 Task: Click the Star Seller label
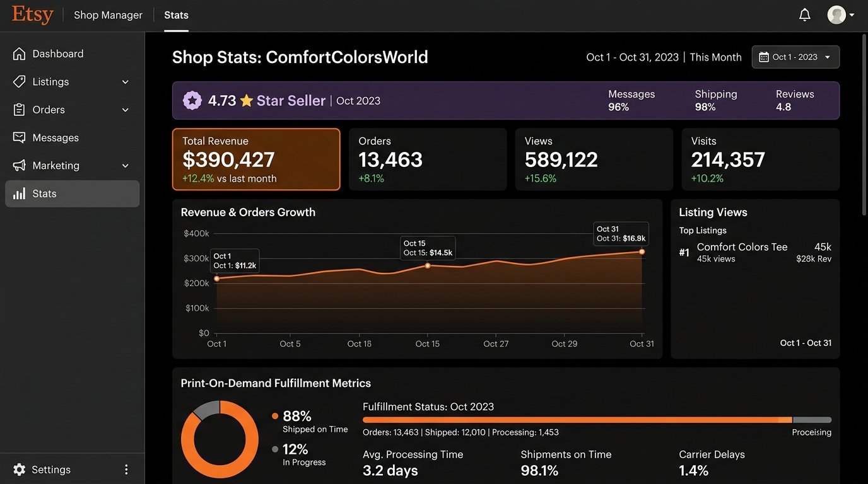pos(291,100)
